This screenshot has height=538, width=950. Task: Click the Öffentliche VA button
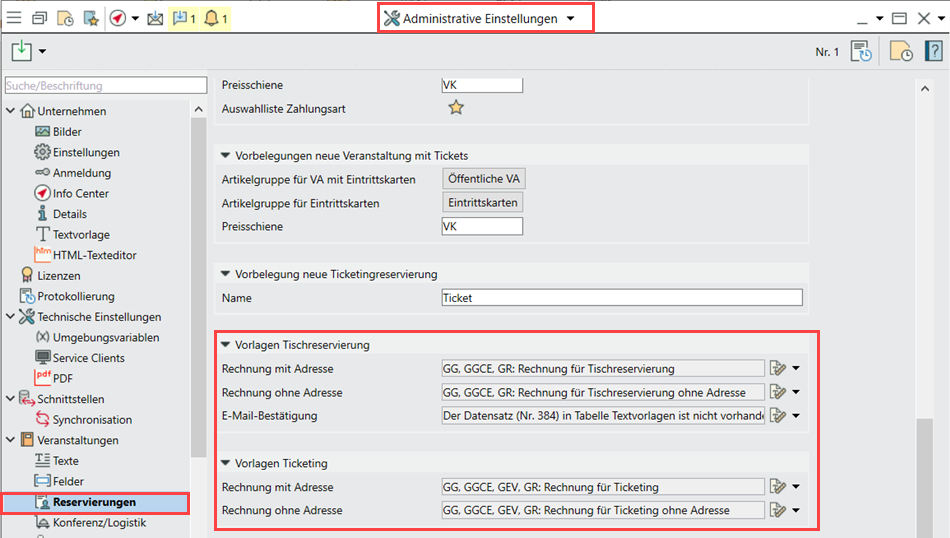(484, 179)
